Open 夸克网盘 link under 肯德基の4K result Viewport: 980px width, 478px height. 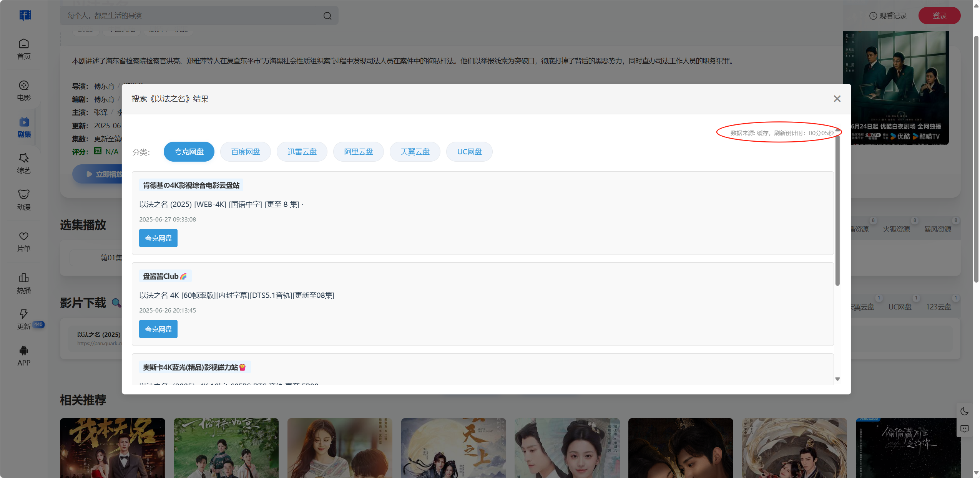[158, 238]
